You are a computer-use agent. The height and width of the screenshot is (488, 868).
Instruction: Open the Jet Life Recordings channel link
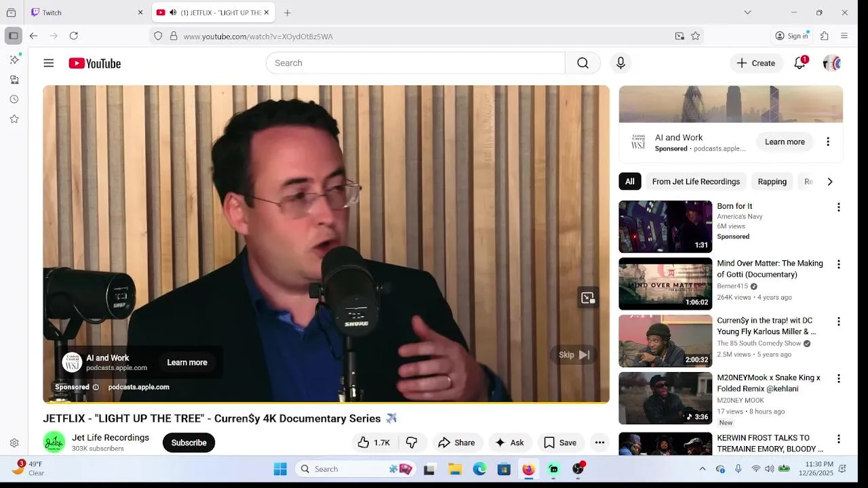111,438
